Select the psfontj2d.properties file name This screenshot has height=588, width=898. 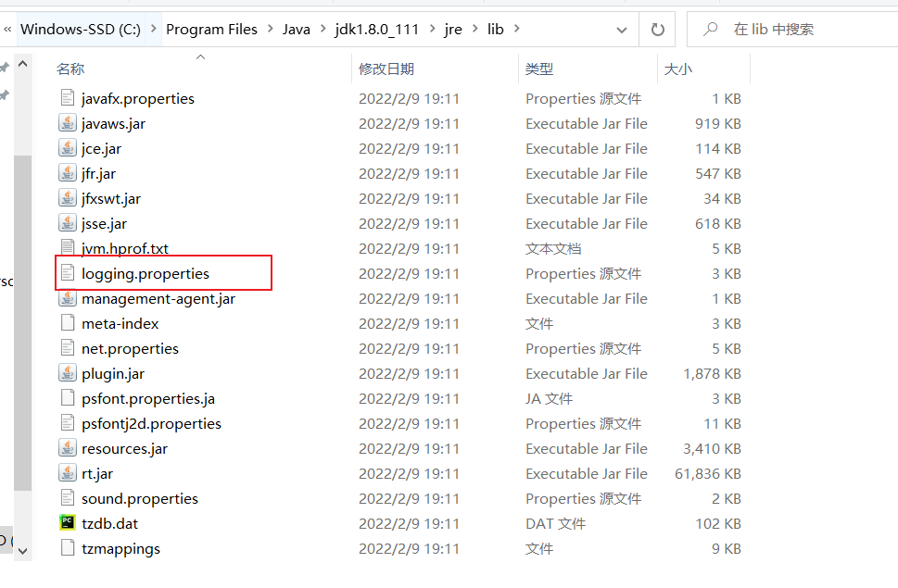tap(151, 423)
